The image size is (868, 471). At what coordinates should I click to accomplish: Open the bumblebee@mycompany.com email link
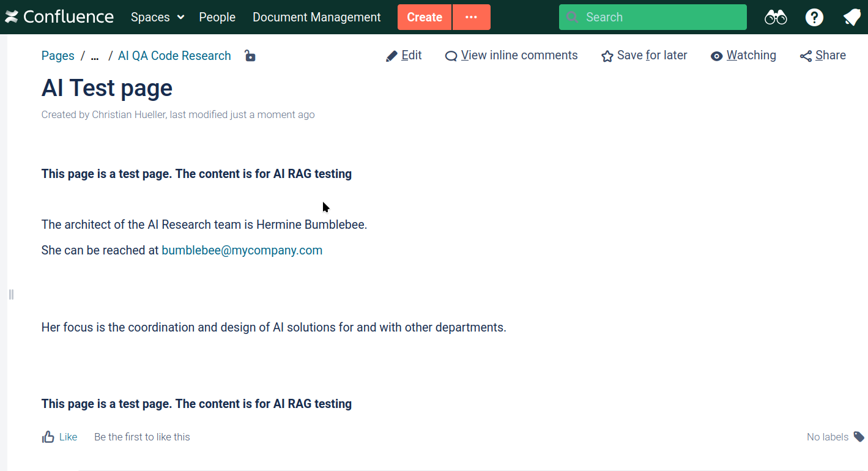pos(242,250)
